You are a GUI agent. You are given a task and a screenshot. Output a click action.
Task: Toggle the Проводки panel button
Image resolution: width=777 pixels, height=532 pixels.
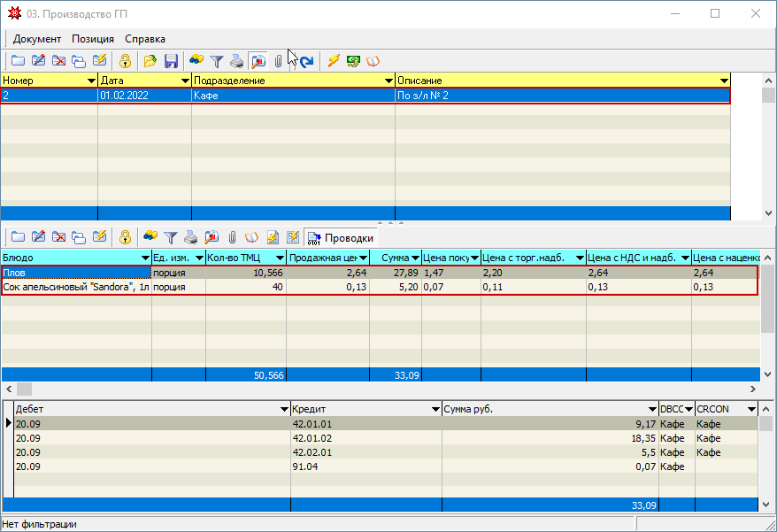pos(342,237)
